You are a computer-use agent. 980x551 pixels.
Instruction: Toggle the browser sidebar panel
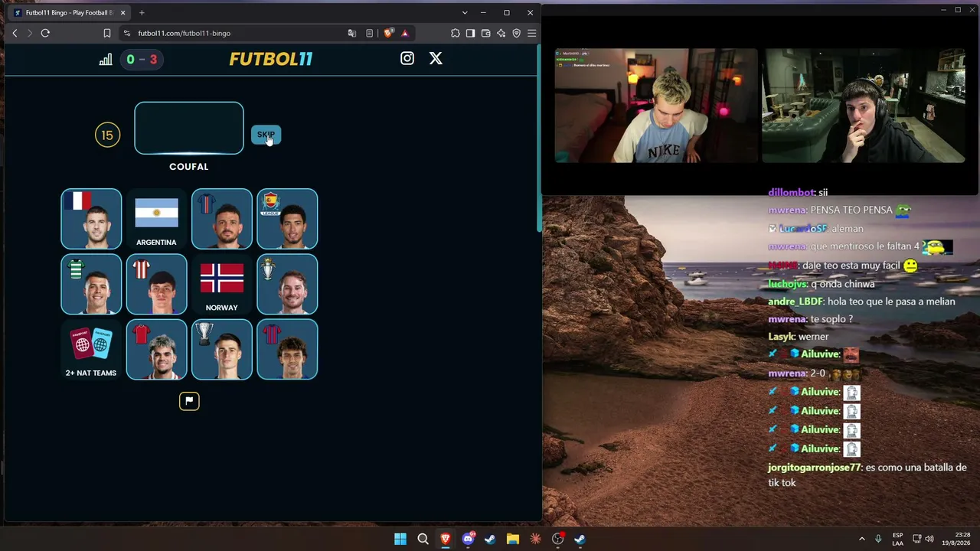[471, 33]
